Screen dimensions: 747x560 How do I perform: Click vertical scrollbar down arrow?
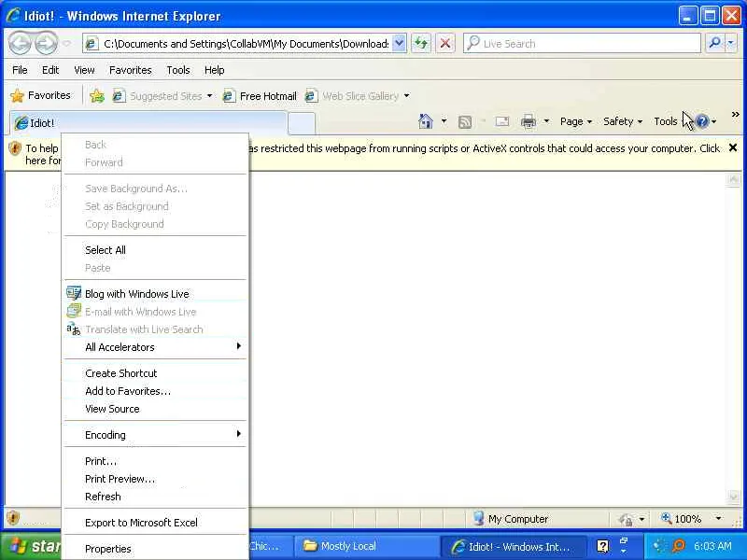[x=734, y=497]
